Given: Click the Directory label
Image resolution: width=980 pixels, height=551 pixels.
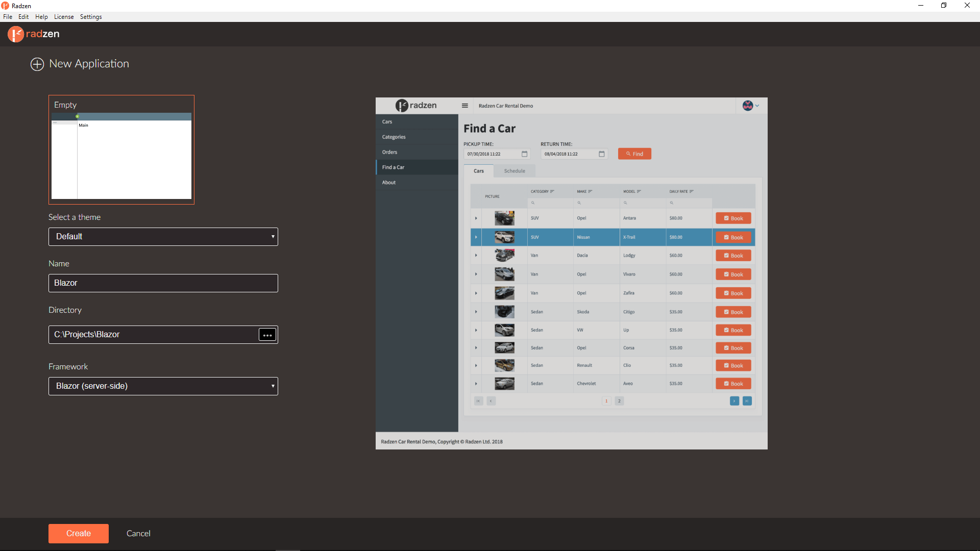Looking at the screenshot, I should click(x=65, y=310).
